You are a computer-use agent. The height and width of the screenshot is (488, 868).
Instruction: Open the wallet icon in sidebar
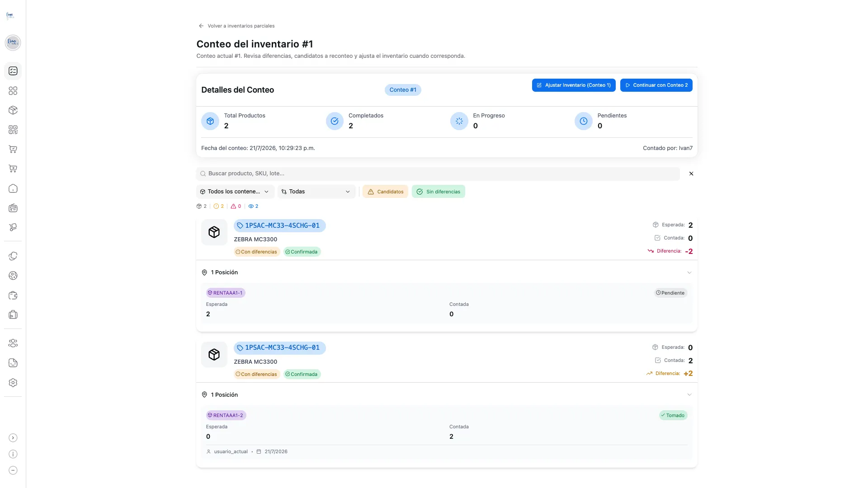click(x=13, y=295)
